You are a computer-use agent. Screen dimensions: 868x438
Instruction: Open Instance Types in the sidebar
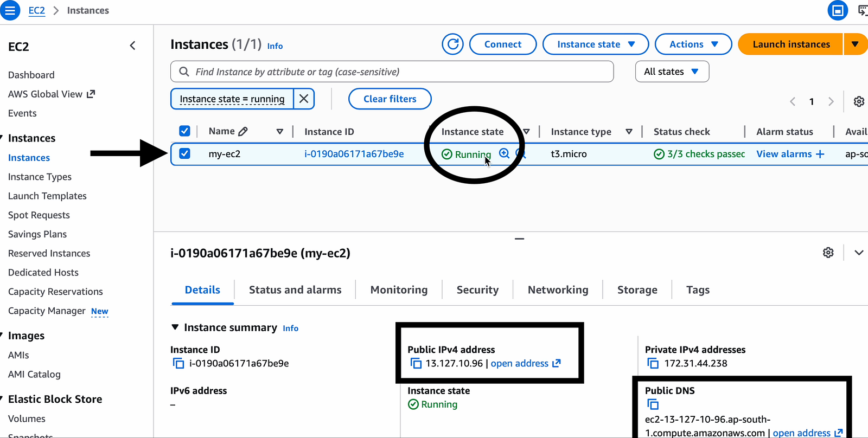tap(40, 177)
